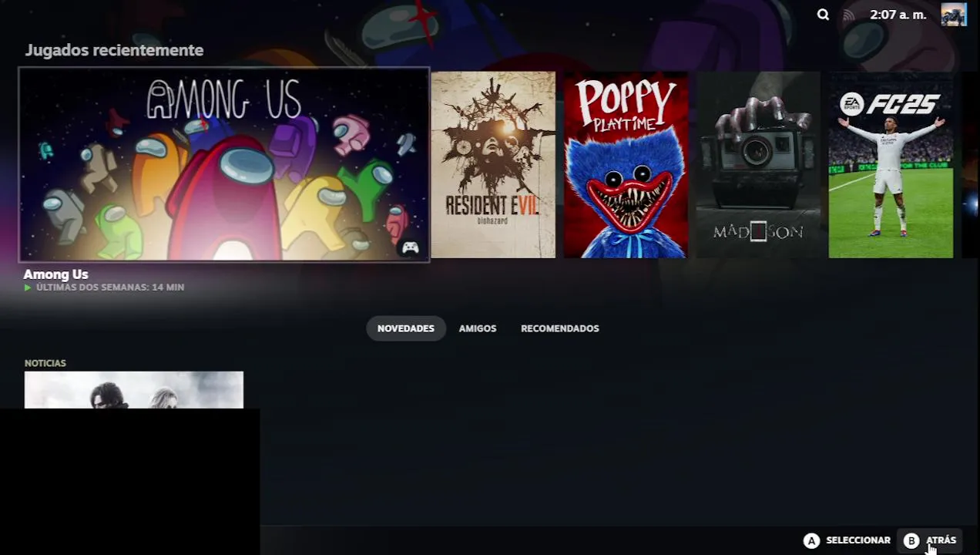This screenshot has height=555, width=980.
Task: Open the EA FC 25 game cover
Action: (x=891, y=165)
